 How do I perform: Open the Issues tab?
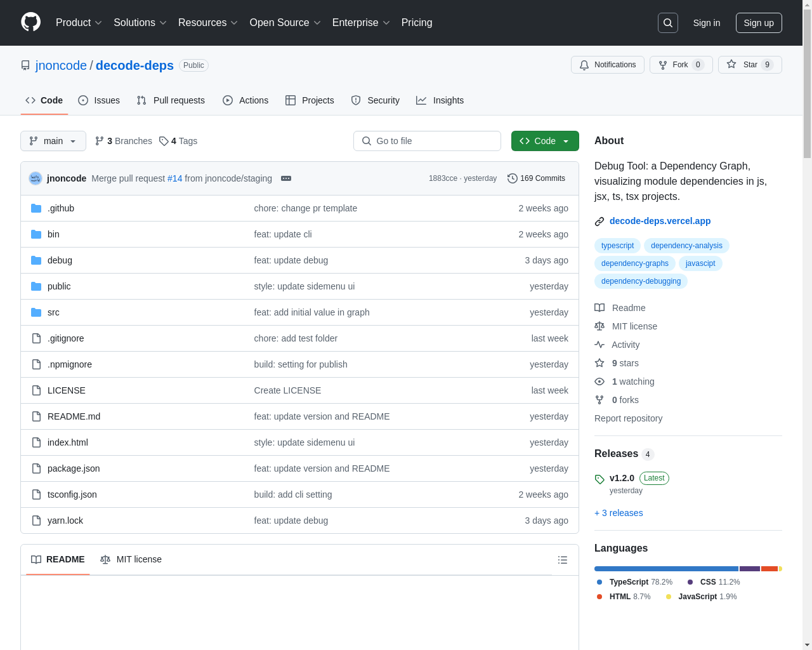click(x=99, y=100)
